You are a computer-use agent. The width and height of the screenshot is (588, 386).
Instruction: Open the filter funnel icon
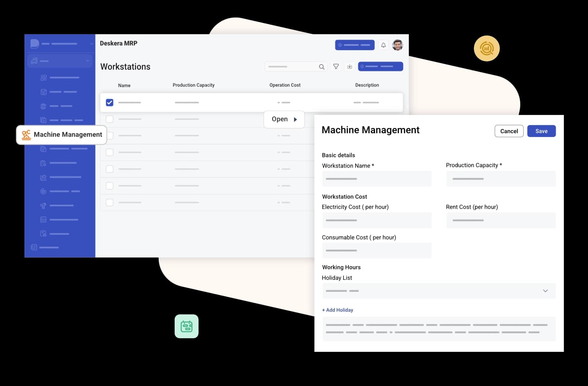[x=336, y=66]
